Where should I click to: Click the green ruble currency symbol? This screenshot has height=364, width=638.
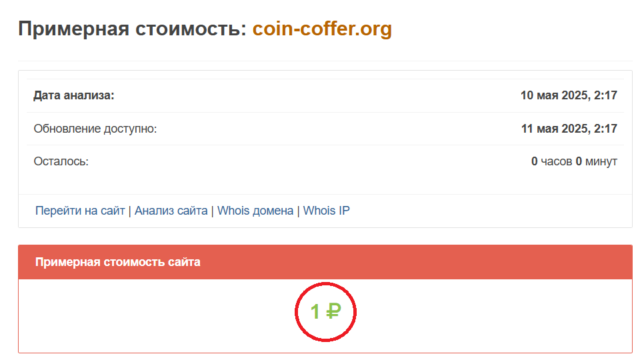pyautogui.click(x=334, y=311)
